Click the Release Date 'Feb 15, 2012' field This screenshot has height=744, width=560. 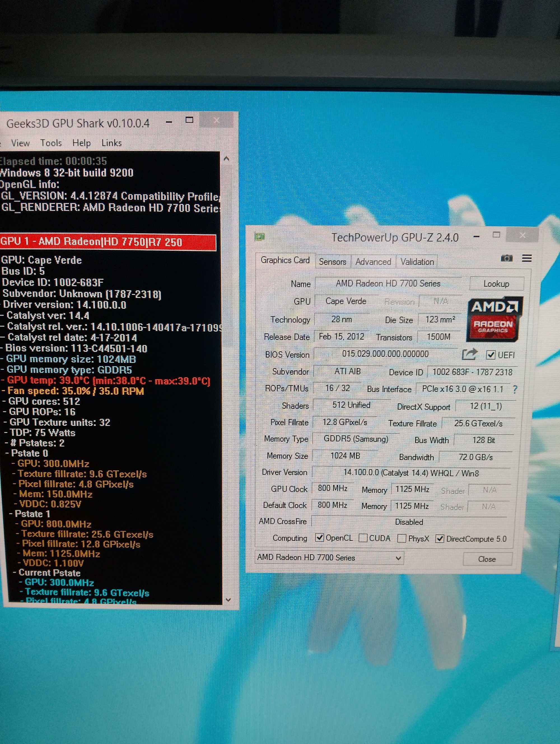342,336
